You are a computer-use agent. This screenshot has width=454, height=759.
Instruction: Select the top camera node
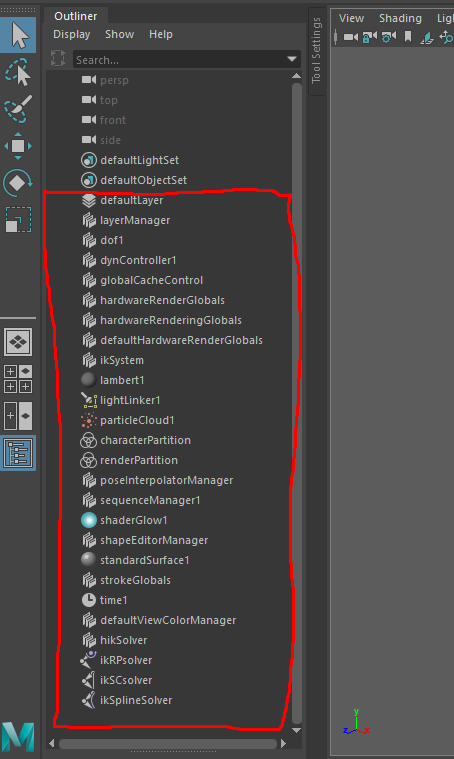108,100
